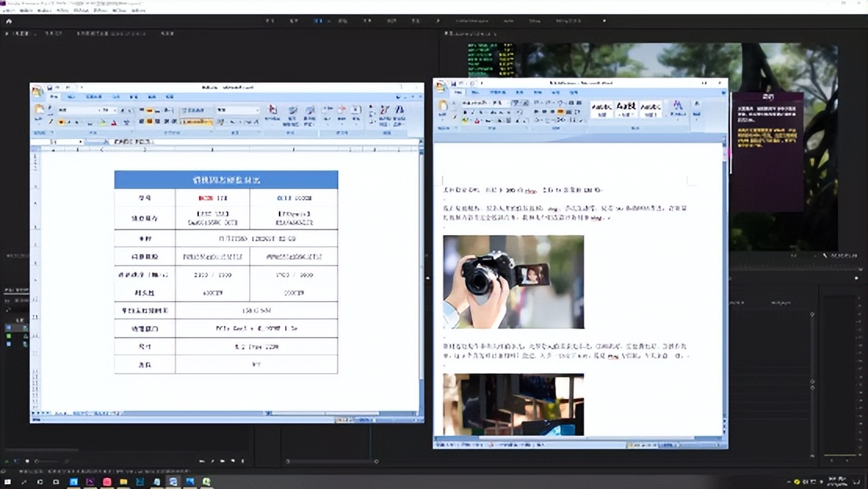
Task: Click the Office button in Excel window
Action: pyautogui.click(x=37, y=91)
